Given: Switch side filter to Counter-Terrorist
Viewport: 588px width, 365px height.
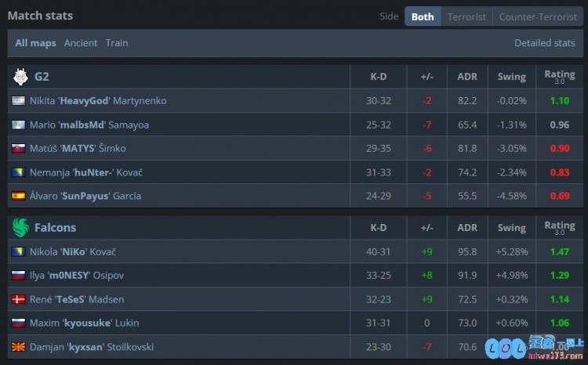Looking at the screenshot, I should pos(538,16).
